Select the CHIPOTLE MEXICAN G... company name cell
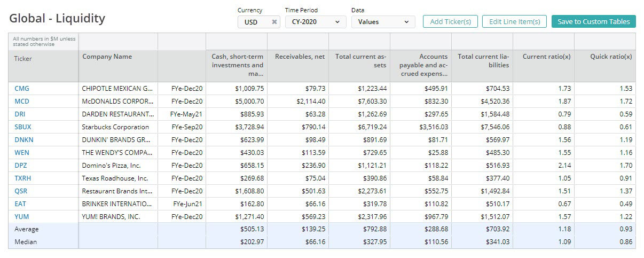This screenshot has width=644, height=258. point(118,88)
